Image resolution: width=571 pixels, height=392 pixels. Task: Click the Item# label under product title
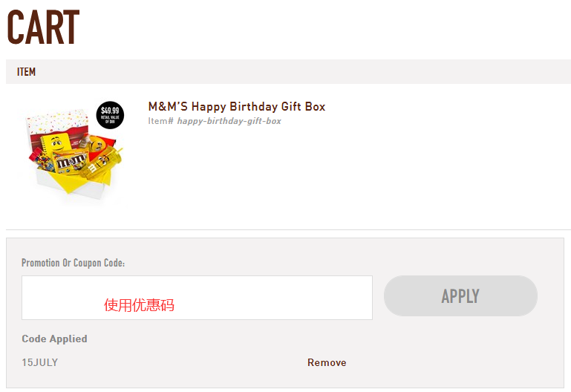160,121
